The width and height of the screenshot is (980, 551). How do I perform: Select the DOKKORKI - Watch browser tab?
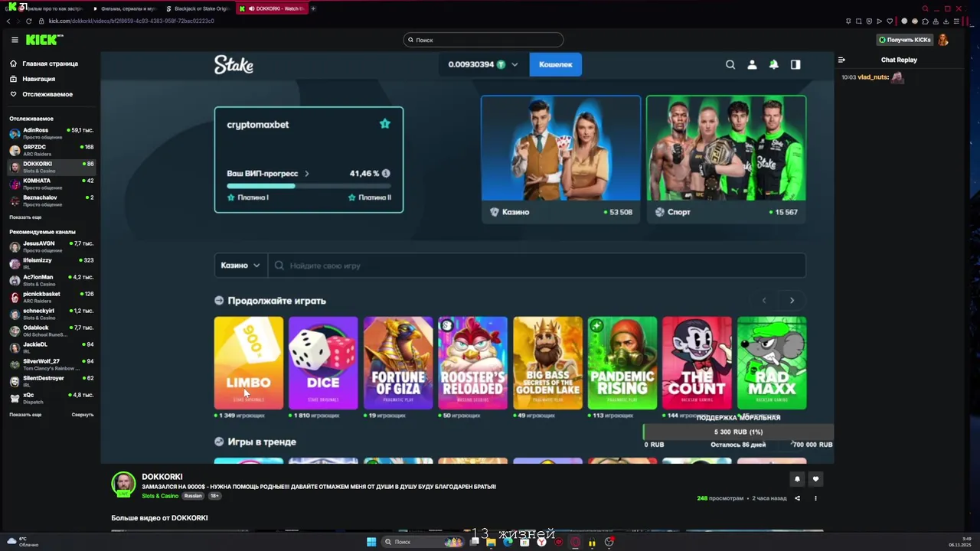[271, 8]
